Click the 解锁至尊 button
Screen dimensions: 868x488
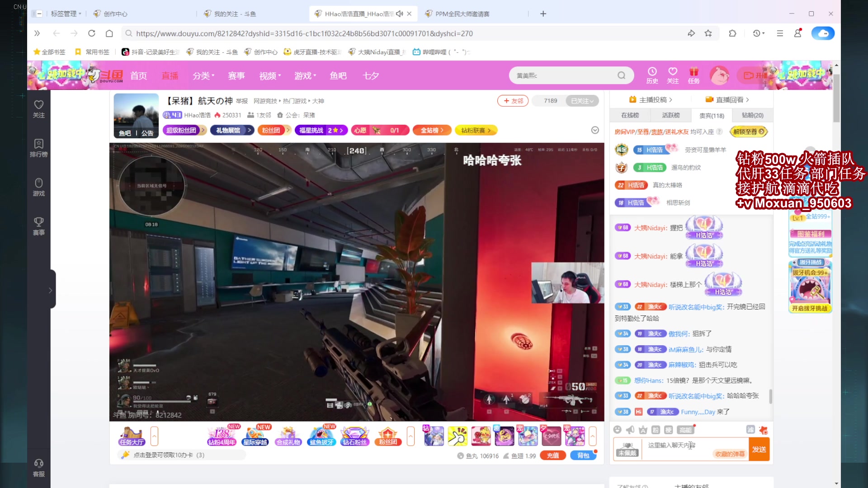[x=748, y=131]
